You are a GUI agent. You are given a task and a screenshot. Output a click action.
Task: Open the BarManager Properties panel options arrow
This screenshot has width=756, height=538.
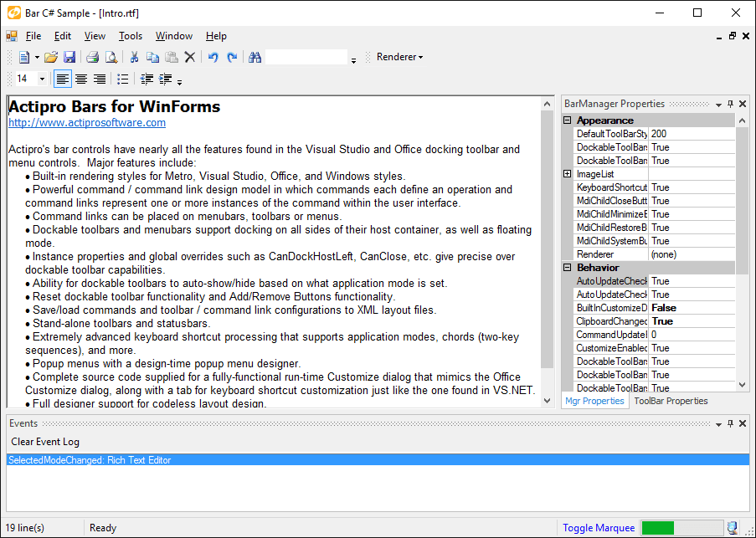click(x=718, y=105)
